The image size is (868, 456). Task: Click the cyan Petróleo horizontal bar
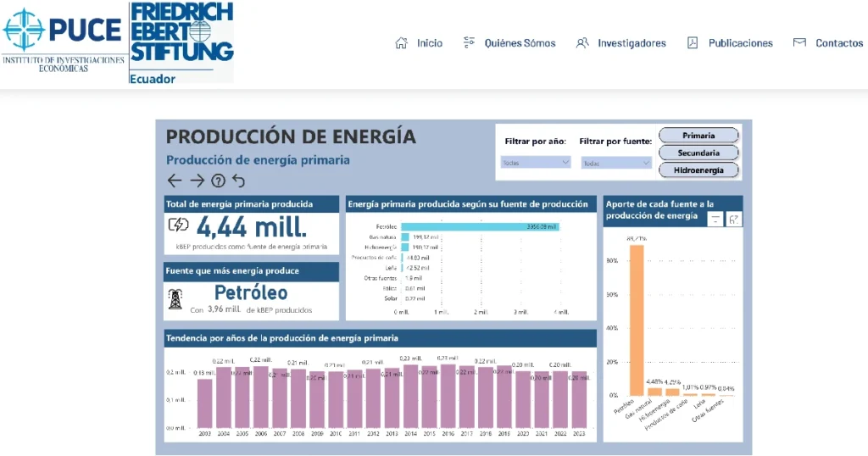[x=481, y=227]
